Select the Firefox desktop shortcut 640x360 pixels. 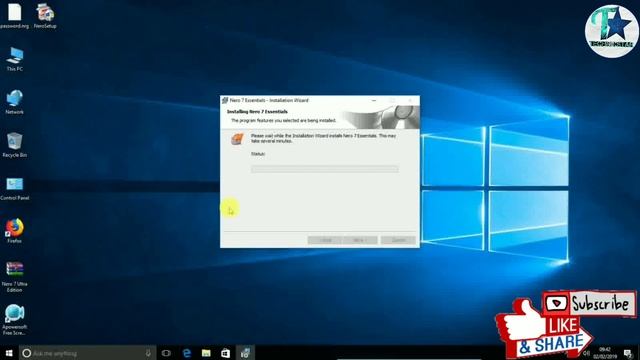15,231
